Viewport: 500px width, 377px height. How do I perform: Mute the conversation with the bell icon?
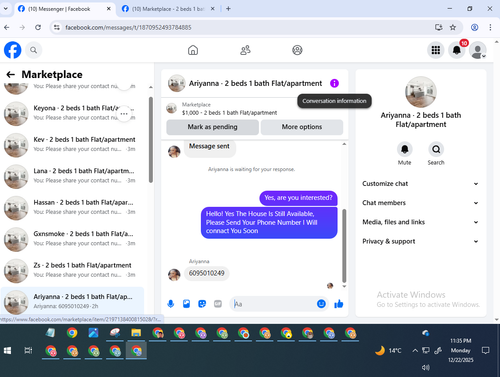(x=405, y=149)
